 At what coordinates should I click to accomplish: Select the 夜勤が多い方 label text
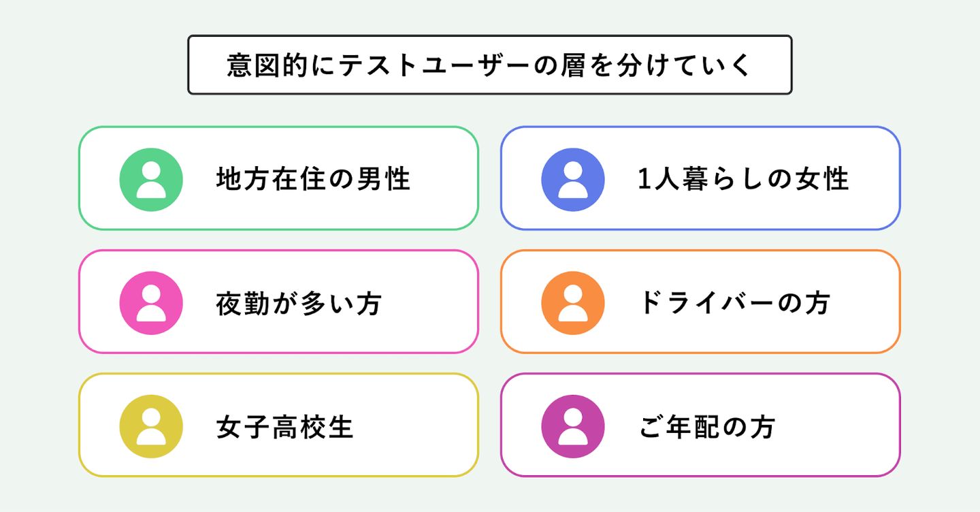pos(298,304)
